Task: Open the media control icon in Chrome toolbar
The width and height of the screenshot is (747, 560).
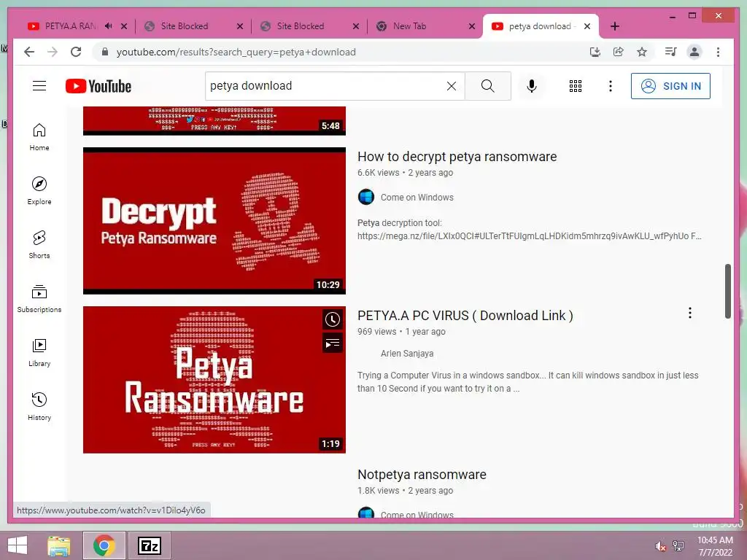Action: (671, 52)
